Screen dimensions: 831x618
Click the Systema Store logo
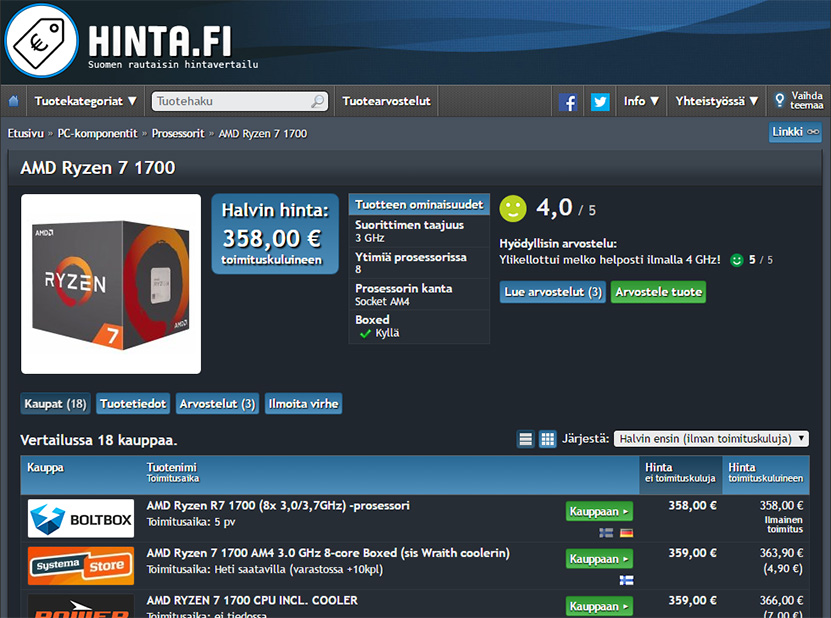[81, 566]
